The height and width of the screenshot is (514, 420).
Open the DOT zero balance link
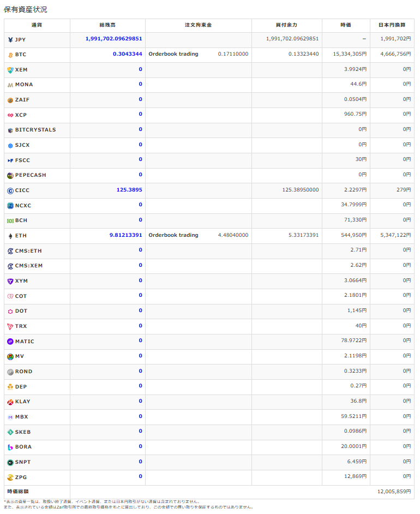point(141,310)
